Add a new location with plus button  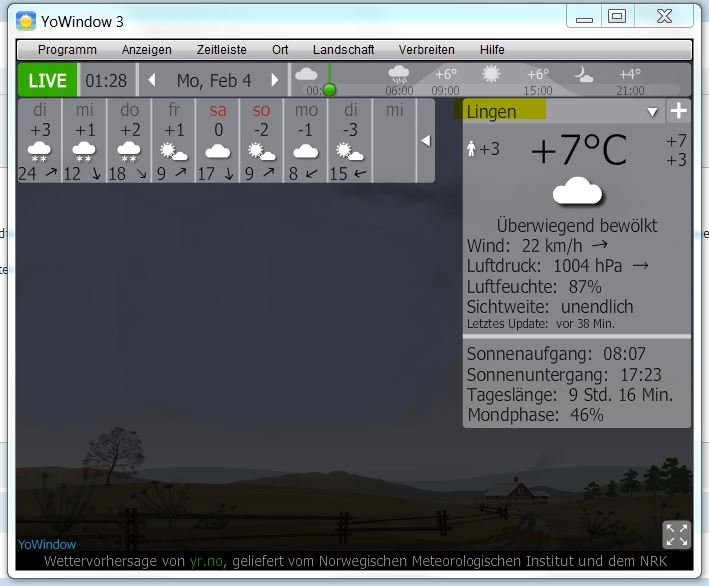tap(678, 112)
